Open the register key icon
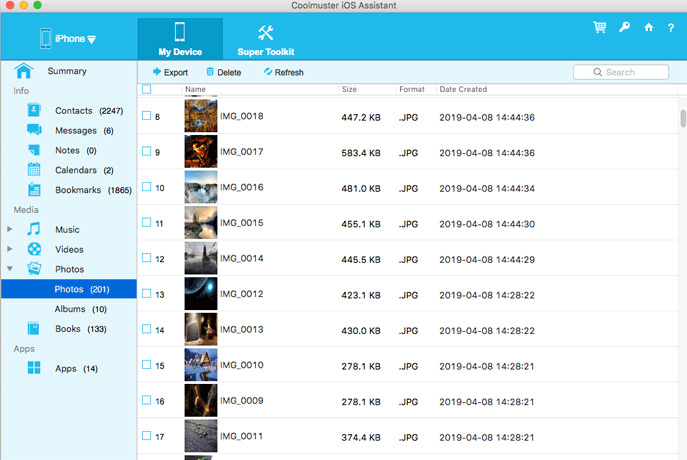The image size is (687, 460). pyautogui.click(x=624, y=28)
